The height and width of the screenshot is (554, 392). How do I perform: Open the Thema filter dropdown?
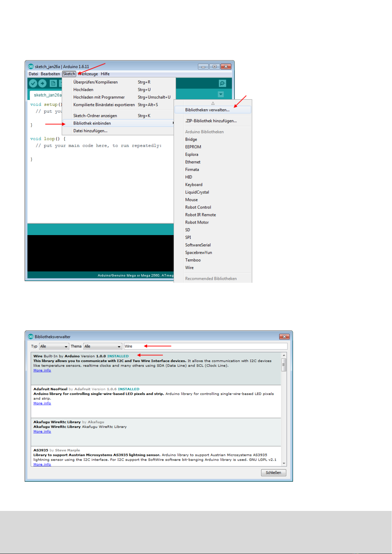pyautogui.click(x=103, y=347)
